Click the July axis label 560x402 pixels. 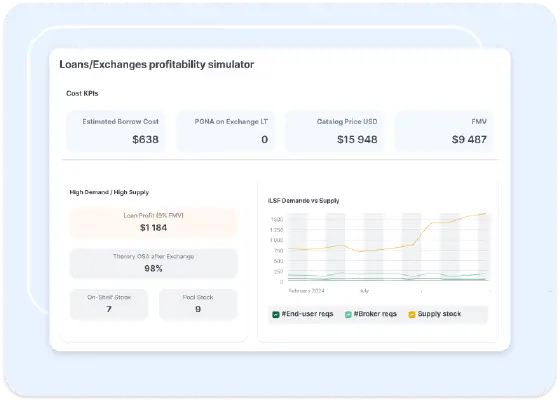click(x=364, y=291)
